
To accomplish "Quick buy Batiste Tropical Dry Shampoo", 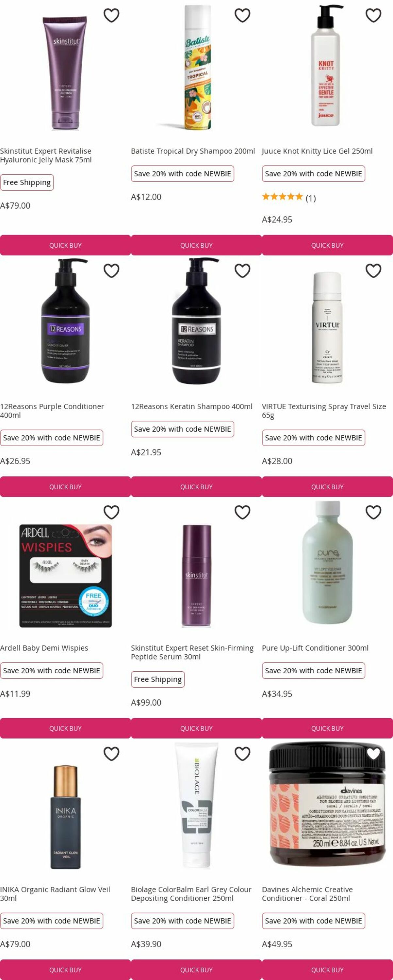I will tap(196, 245).
